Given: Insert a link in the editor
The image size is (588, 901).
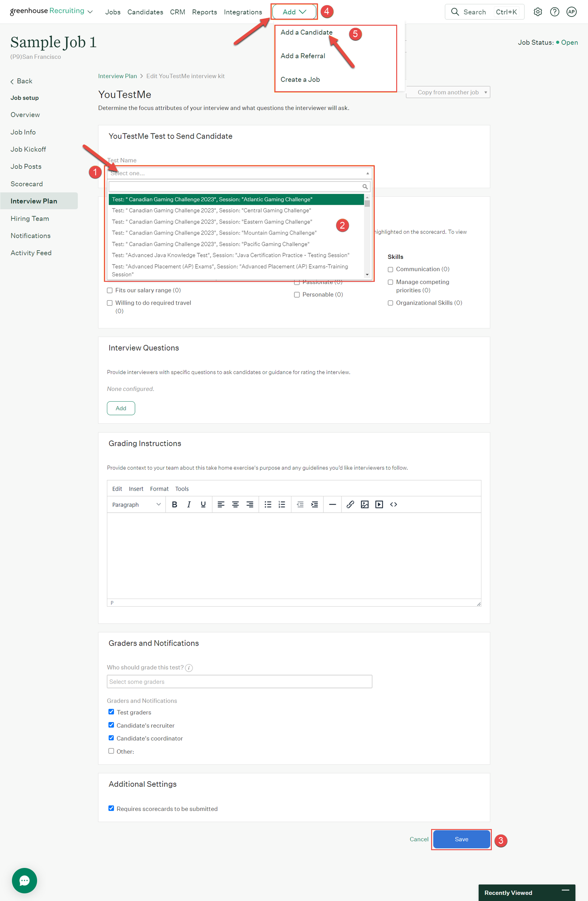Looking at the screenshot, I should [x=350, y=504].
